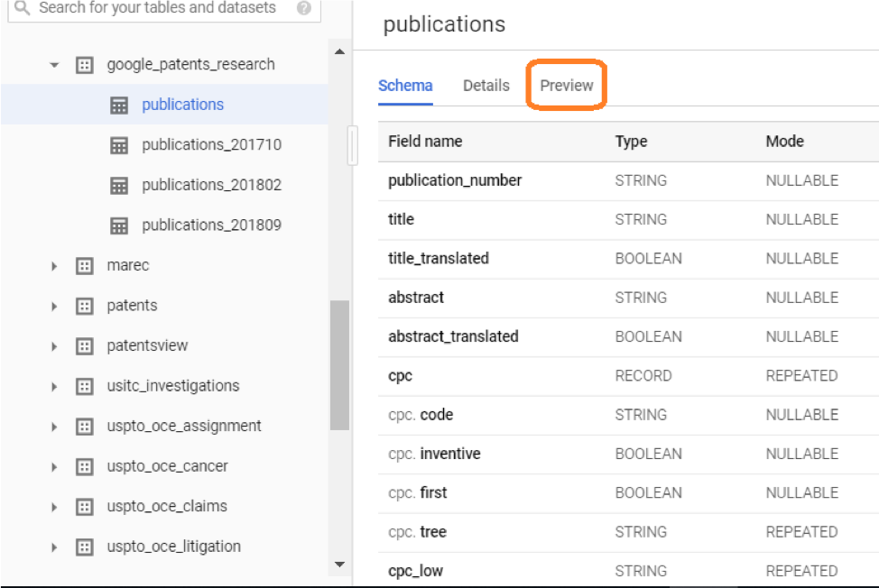
Task: Select the publications table in the sidebar
Action: 183,104
